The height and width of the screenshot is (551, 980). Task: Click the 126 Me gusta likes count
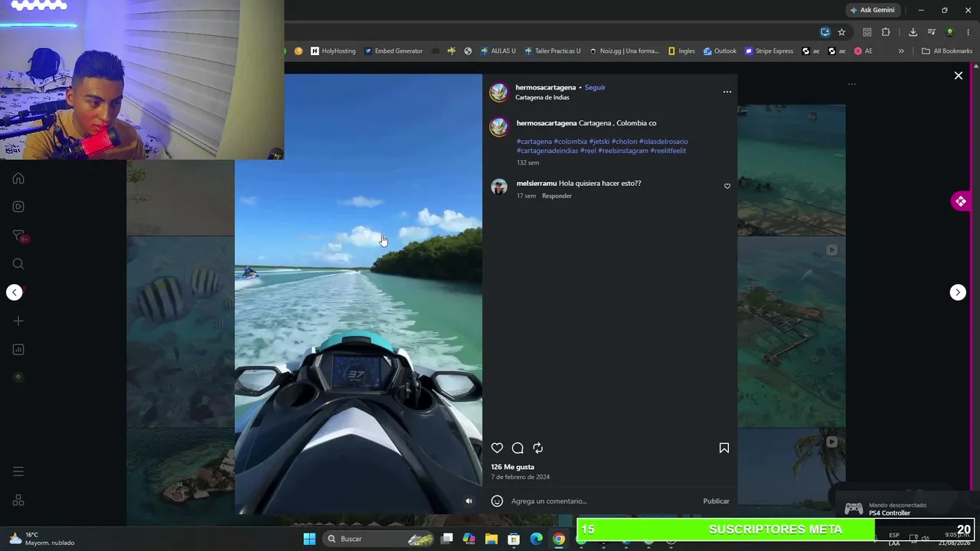point(512,467)
